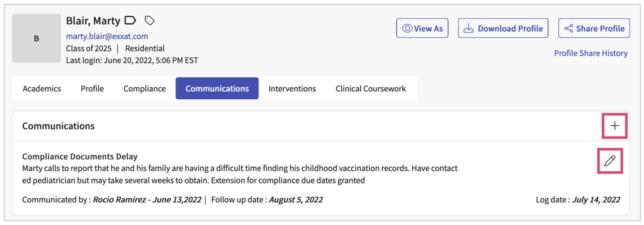Click the share icon in Share Profile

(x=569, y=28)
